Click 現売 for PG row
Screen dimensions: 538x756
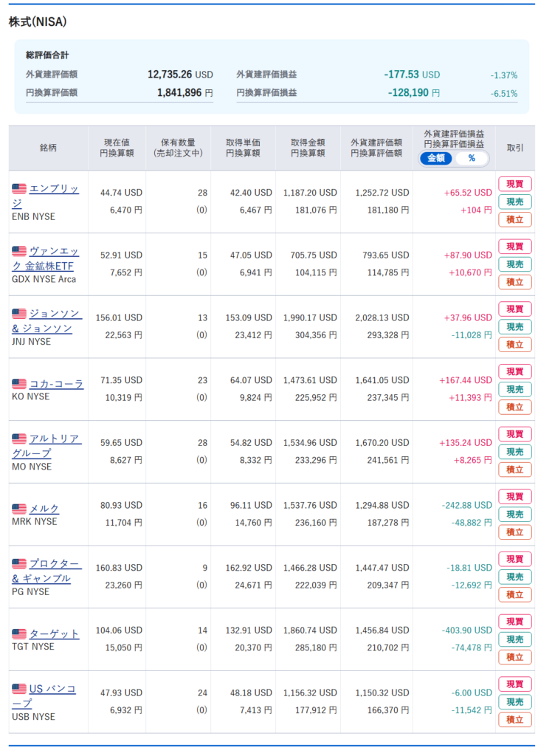pos(515,577)
